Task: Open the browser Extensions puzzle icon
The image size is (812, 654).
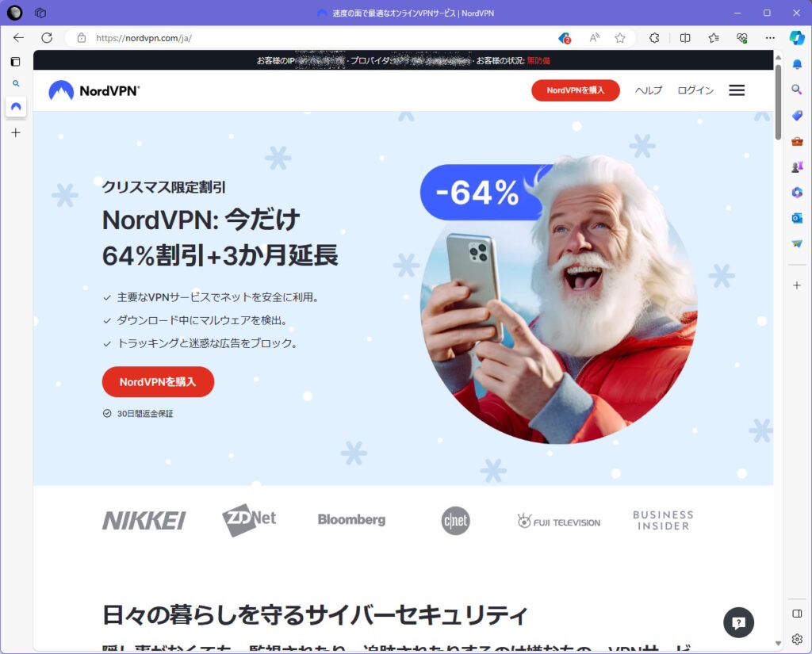Action: (x=654, y=38)
